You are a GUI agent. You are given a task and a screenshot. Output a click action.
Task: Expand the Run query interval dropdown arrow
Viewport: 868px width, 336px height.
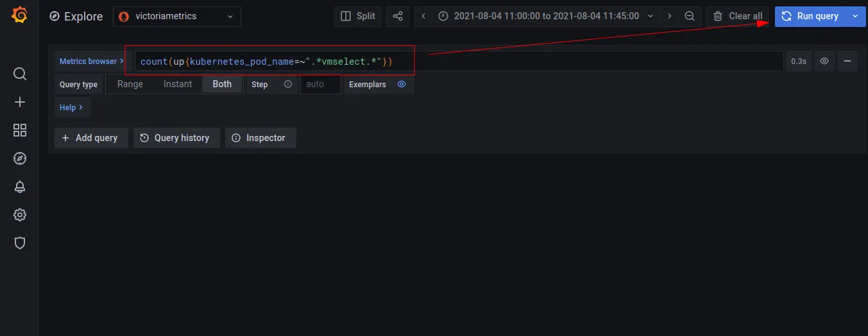855,16
